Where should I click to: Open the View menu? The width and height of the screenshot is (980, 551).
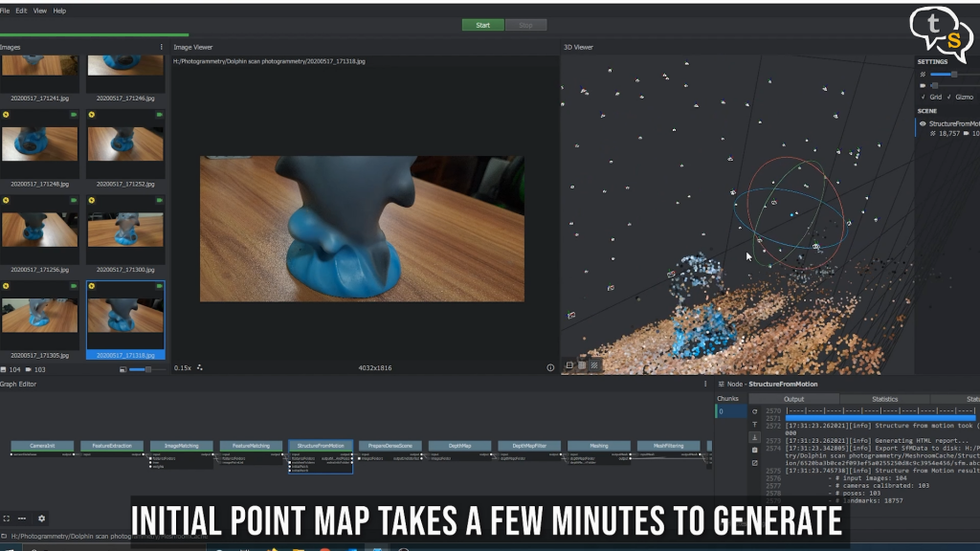(x=39, y=11)
